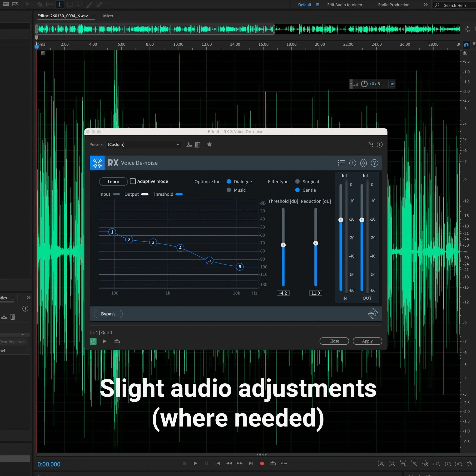The height and width of the screenshot is (476, 476).
Task: Open the Editor panel menu
Action: (x=93, y=16)
